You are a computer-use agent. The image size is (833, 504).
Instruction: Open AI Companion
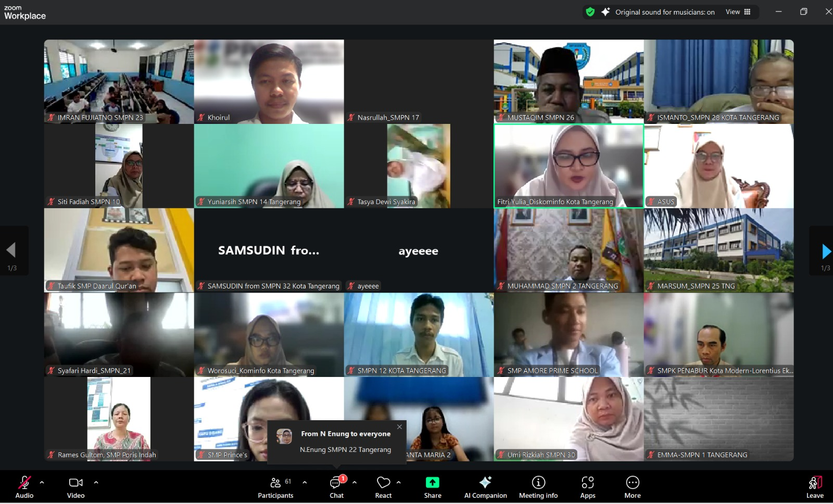(485, 487)
